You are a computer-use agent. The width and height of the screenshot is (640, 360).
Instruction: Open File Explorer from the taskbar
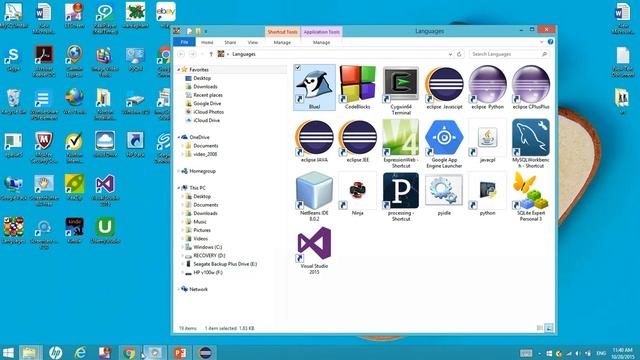tap(30, 353)
